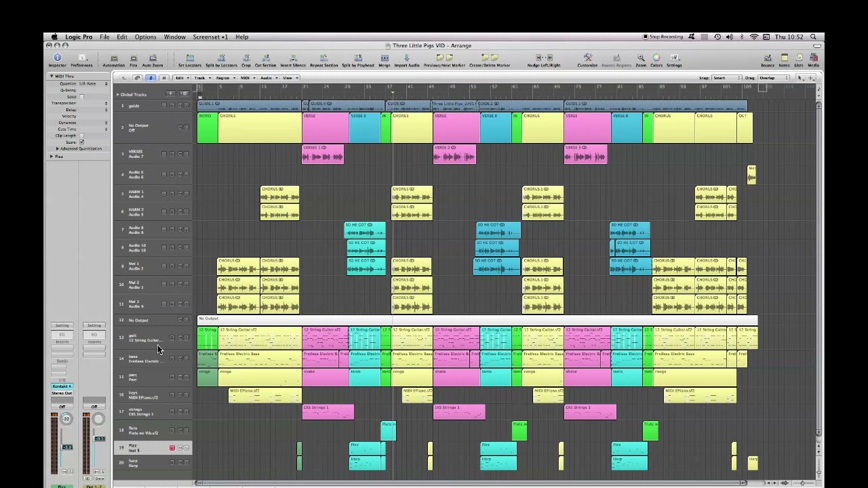Open the Colors palette icon
The width and height of the screenshot is (868, 488).
point(656,58)
